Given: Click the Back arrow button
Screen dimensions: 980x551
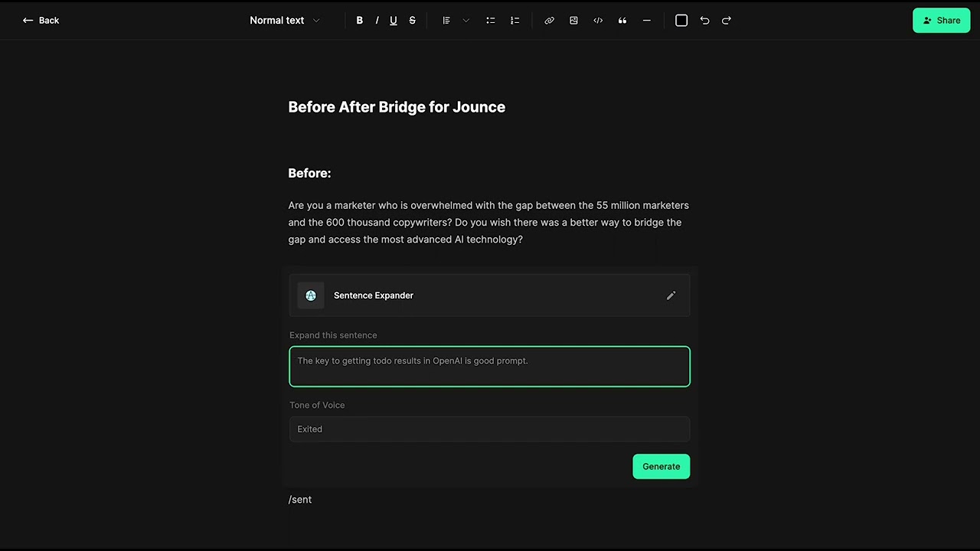Looking at the screenshot, I should [41, 21].
